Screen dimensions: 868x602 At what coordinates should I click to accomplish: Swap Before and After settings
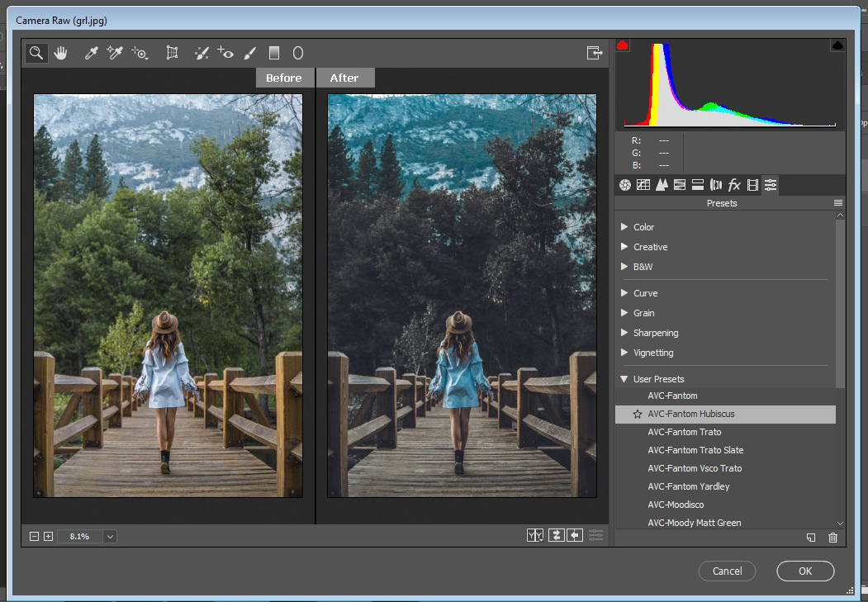click(x=556, y=535)
